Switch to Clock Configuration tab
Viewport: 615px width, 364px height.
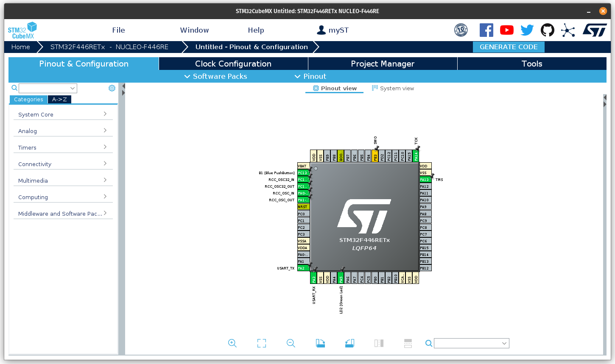click(233, 64)
